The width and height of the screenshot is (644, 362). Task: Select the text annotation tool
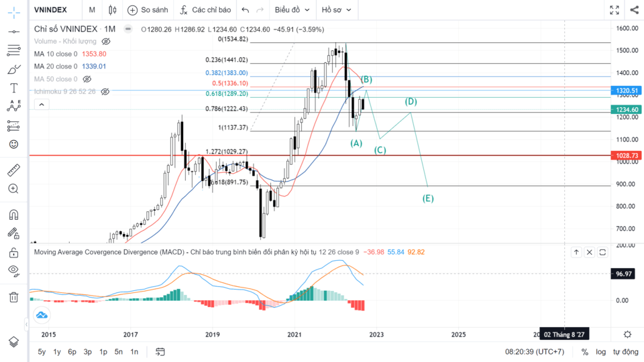click(13, 88)
